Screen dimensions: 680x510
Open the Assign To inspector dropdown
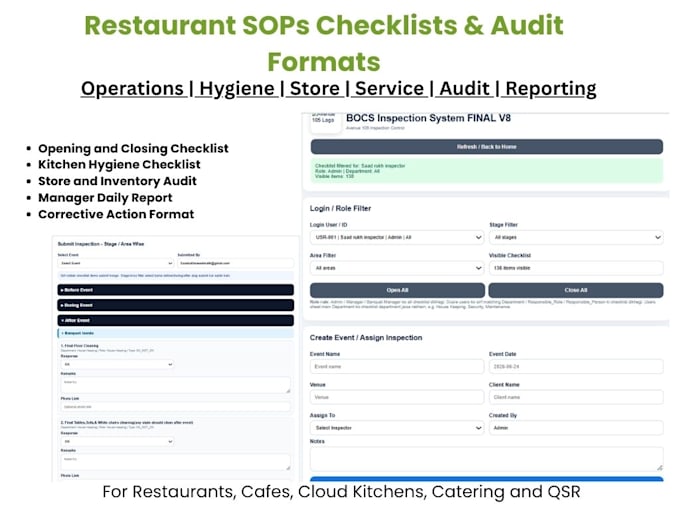click(397, 428)
